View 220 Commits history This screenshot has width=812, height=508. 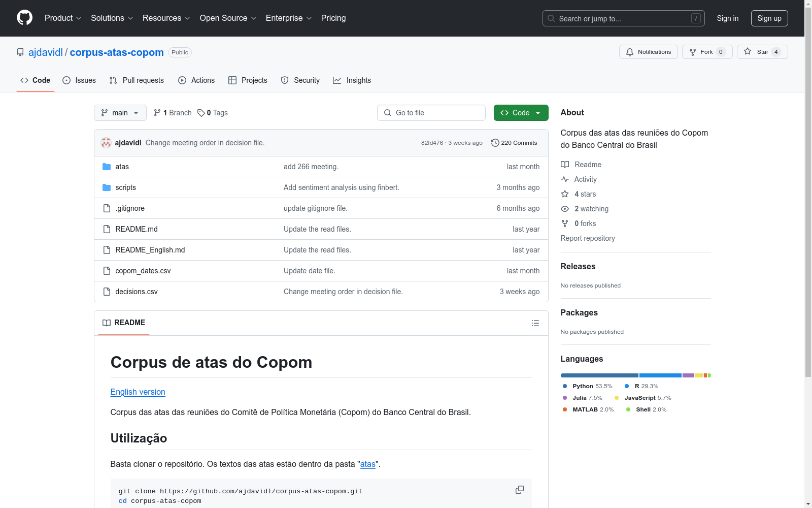pos(514,143)
